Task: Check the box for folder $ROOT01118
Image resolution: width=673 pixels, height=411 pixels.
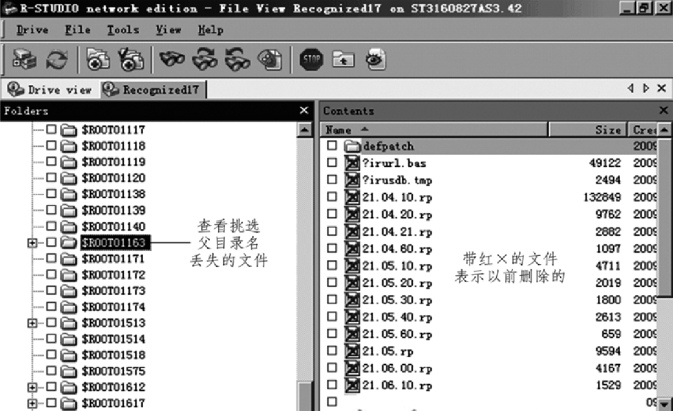Action: [51, 145]
